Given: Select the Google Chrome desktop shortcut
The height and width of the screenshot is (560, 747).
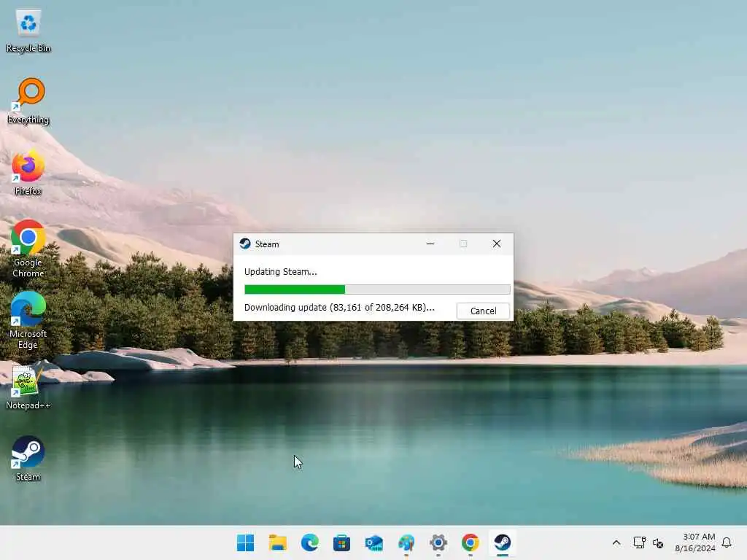Looking at the screenshot, I should (x=28, y=249).
